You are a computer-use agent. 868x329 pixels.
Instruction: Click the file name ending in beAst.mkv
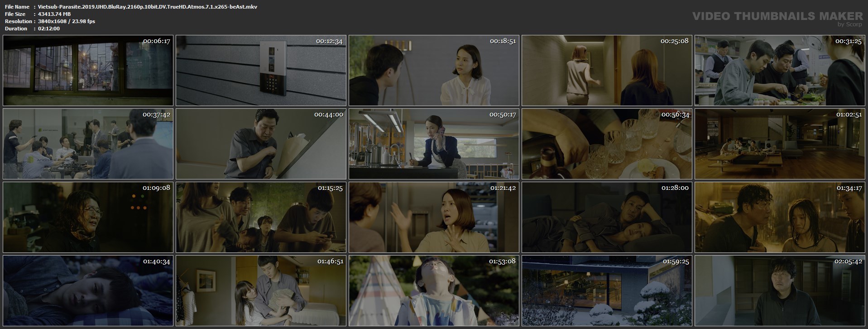point(148,7)
